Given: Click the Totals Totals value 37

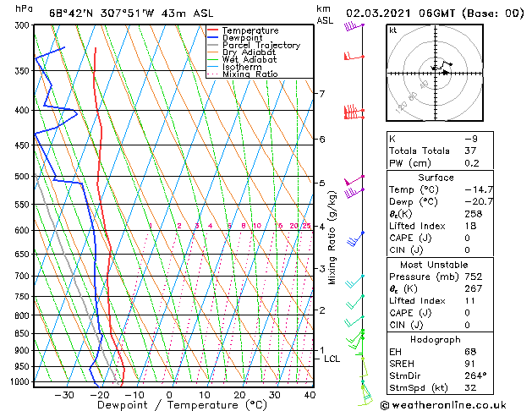Looking at the screenshot, I should coord(470,151).
